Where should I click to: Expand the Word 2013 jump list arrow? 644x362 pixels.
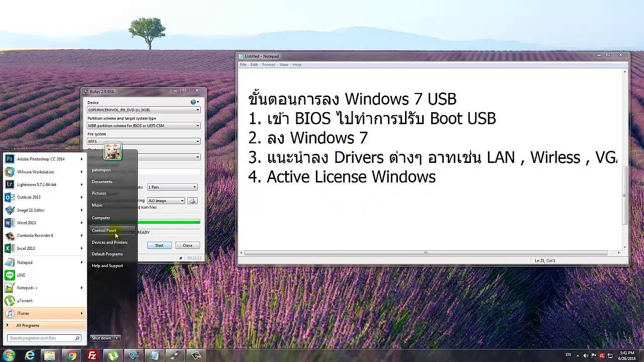[x=82, y=223]
